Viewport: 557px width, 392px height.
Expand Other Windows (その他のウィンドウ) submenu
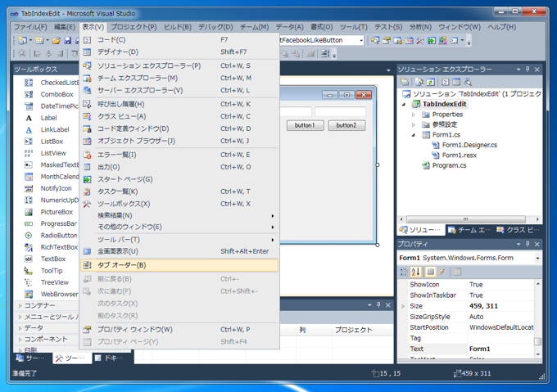pyautogui.click(x=179, y=227)
